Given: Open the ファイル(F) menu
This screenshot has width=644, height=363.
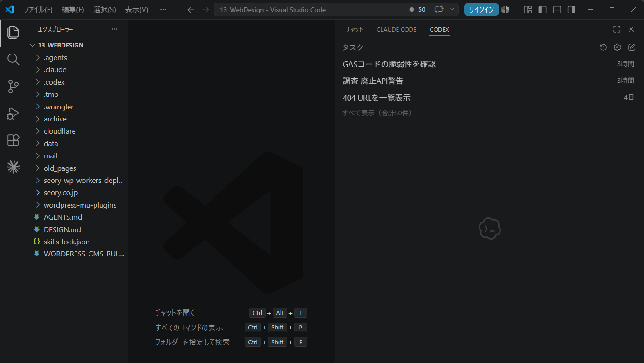Looking at the screenshot, I should (38, 9).
